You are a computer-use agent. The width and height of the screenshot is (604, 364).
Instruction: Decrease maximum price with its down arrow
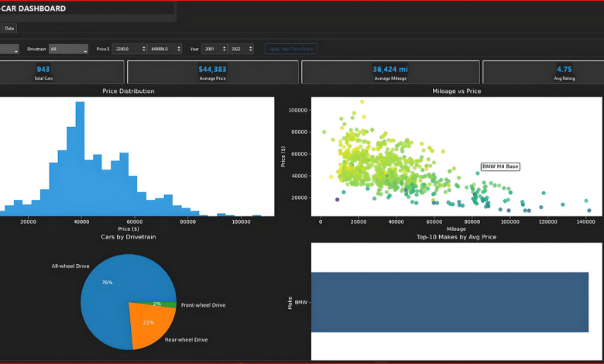pyautogui.click(x=179, y=50)
